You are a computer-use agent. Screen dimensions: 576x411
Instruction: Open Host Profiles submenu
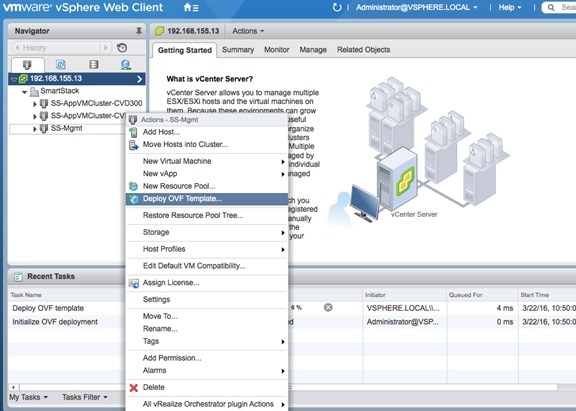pos(207,249)
